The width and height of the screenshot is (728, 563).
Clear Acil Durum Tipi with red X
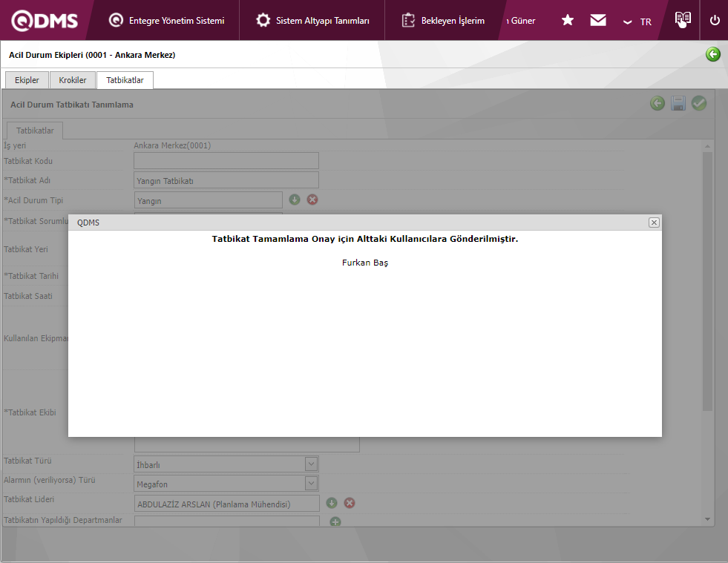tap(312, 200)
